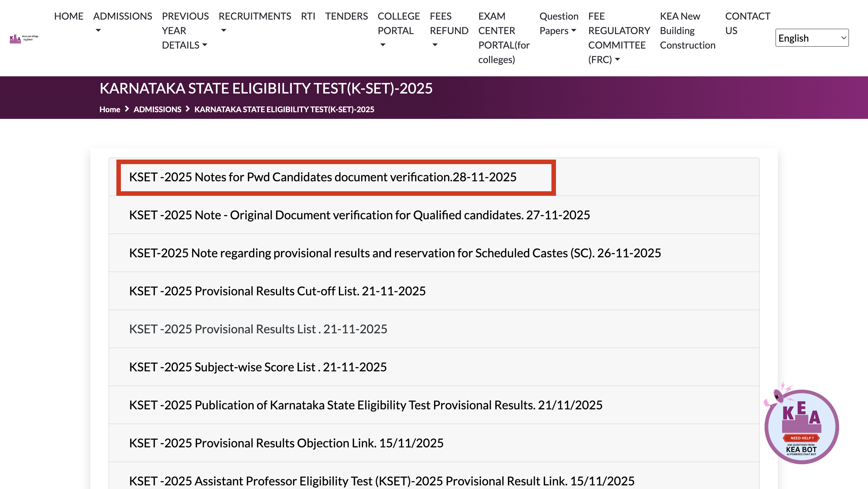
Task: Select the HOME menu item
Action: [68, 16]
